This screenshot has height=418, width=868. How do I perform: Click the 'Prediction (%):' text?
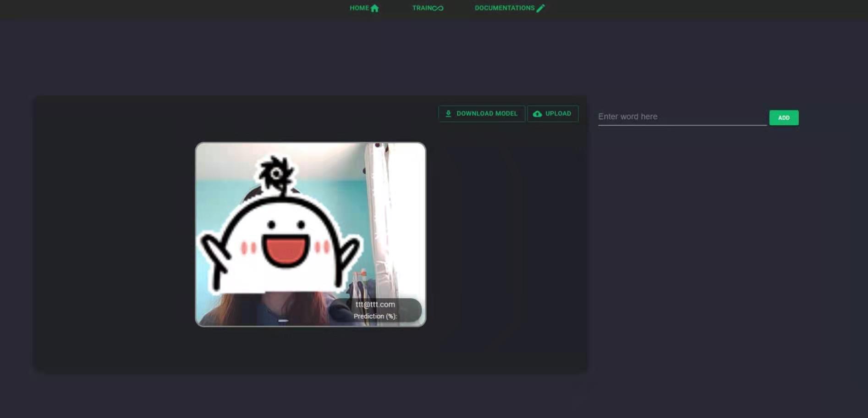[x=375, y=316]
